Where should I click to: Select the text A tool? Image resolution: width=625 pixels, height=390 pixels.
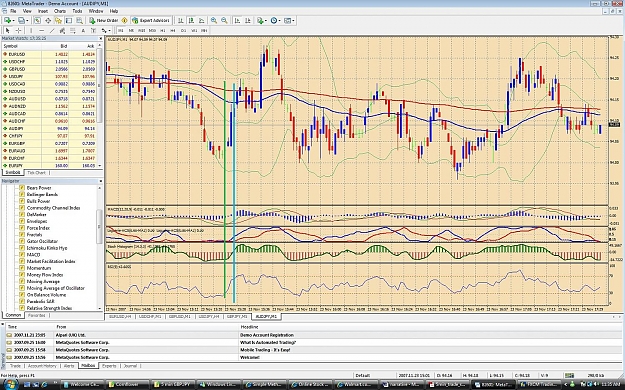point(83,30)
